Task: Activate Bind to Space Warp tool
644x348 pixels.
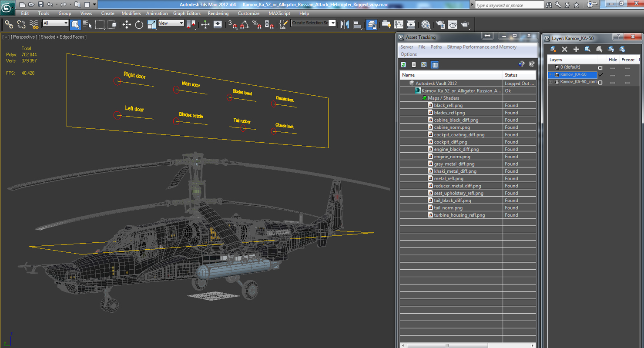Action: click(x=34, y=24)
